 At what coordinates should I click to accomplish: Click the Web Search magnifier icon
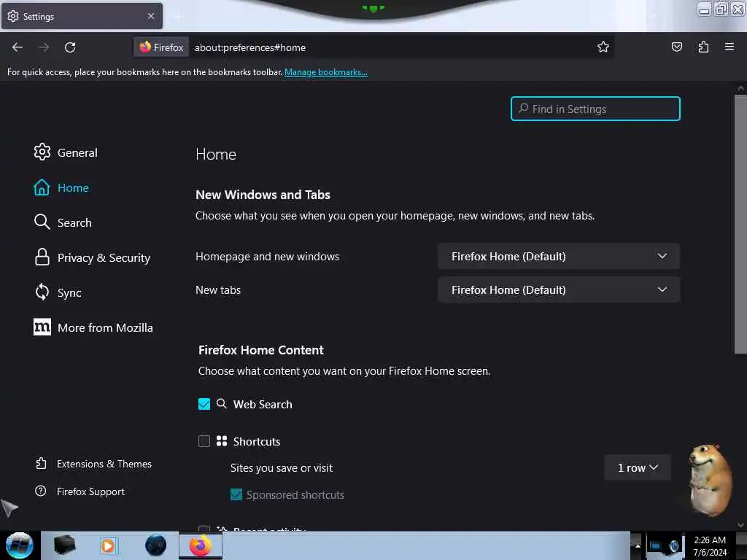click(222, 404)
